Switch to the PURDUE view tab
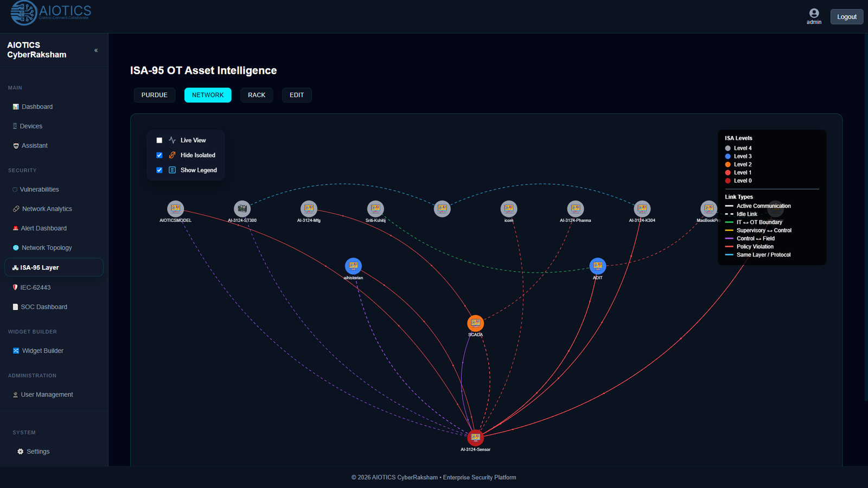 point(155,95)
